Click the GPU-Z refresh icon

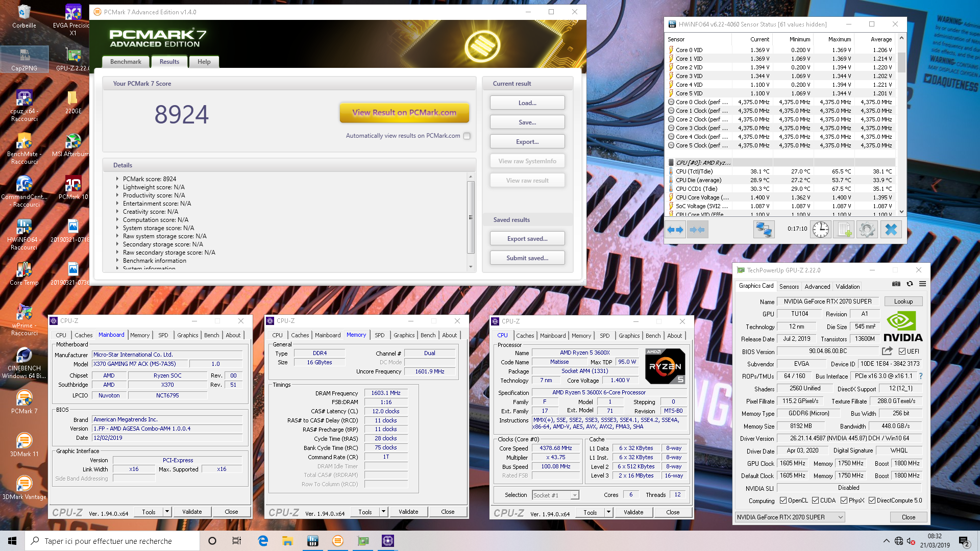tap(910, 284)
